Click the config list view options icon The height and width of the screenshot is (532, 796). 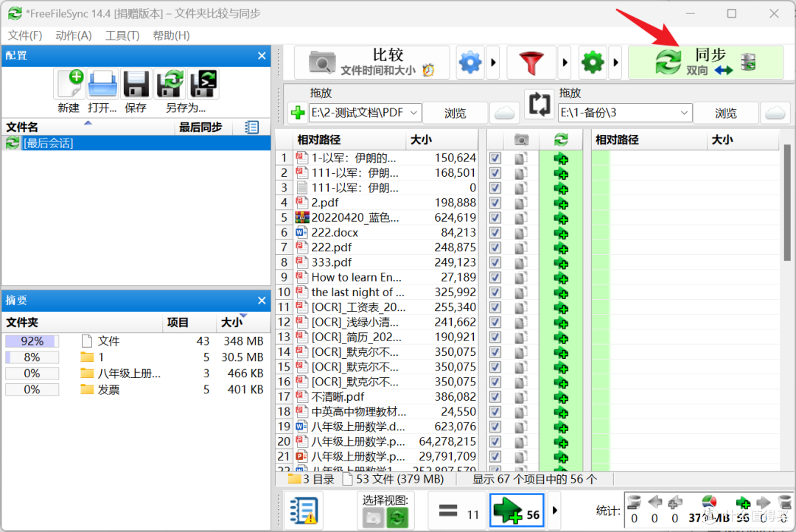pos(251,127)
